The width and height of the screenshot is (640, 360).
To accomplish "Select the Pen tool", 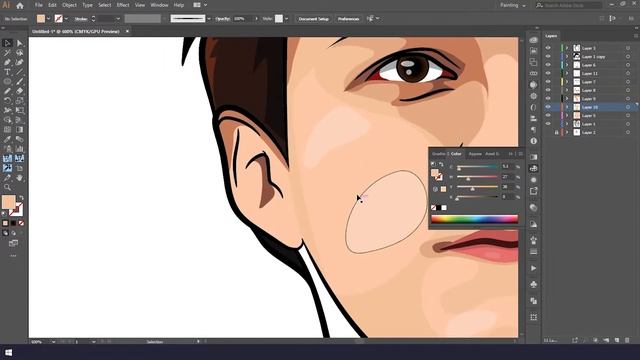I will pyautogui.click(x=7, y=62).
